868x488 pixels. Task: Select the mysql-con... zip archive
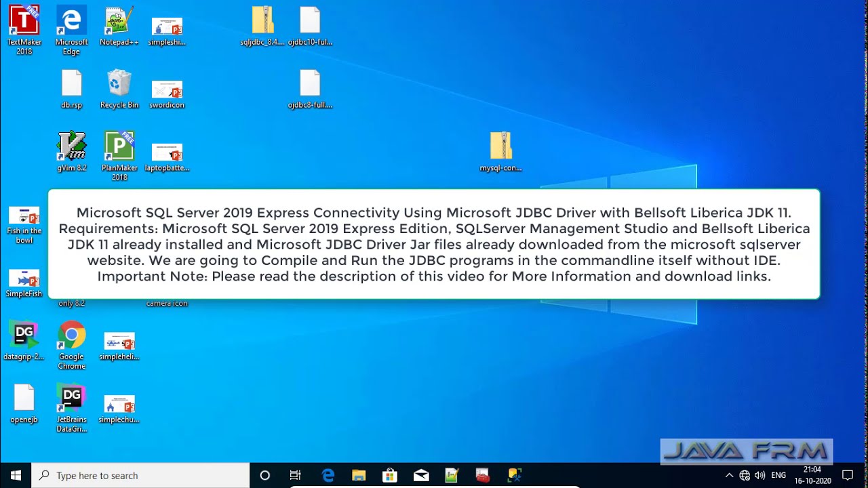(x=500, y=152)
